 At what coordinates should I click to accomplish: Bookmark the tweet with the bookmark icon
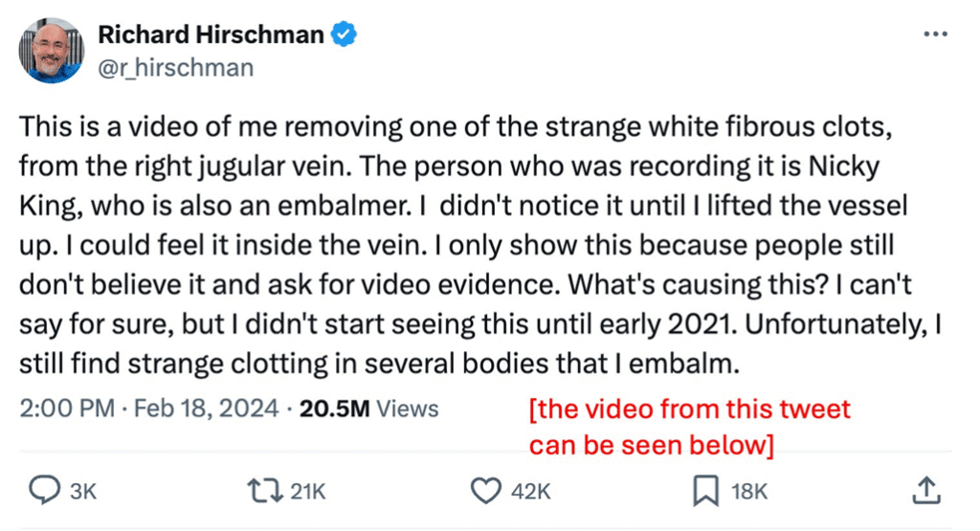coord(705,491)
